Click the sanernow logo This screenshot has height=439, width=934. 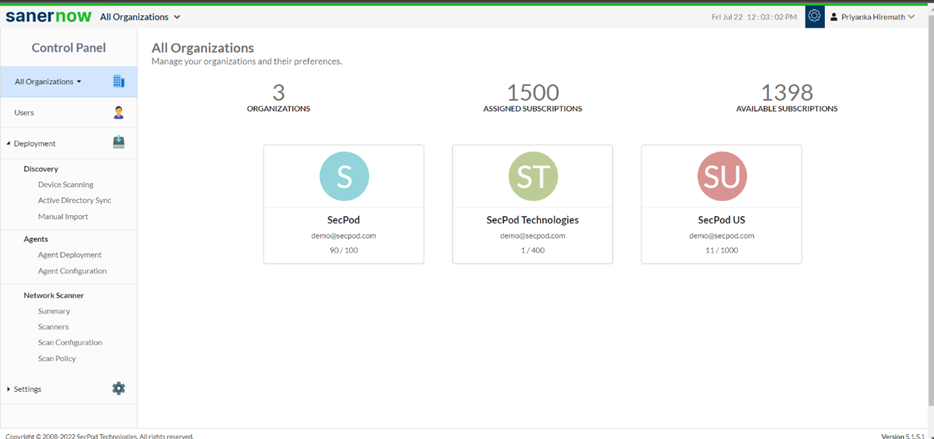click(48, 17)
